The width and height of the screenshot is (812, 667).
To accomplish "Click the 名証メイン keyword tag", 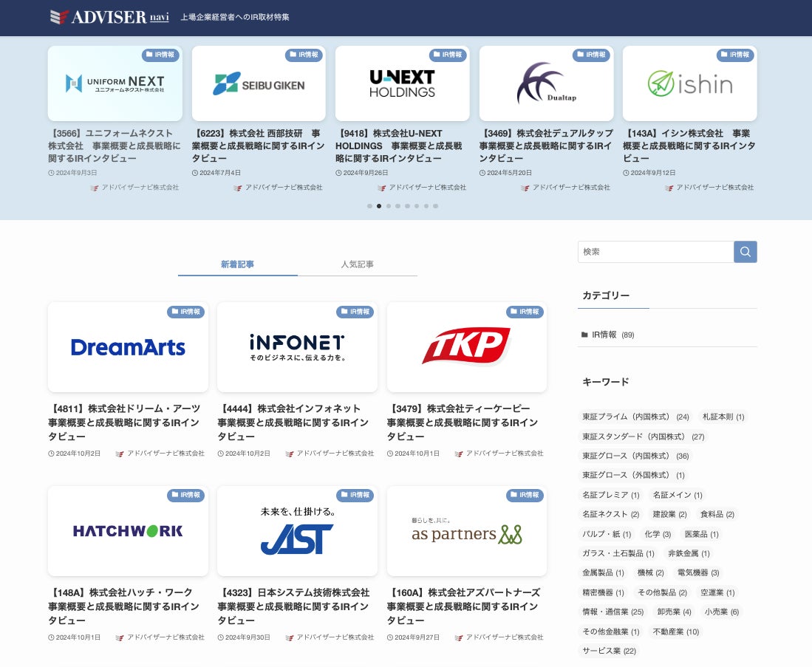I will pyautogui.click(x=678, y=495).
